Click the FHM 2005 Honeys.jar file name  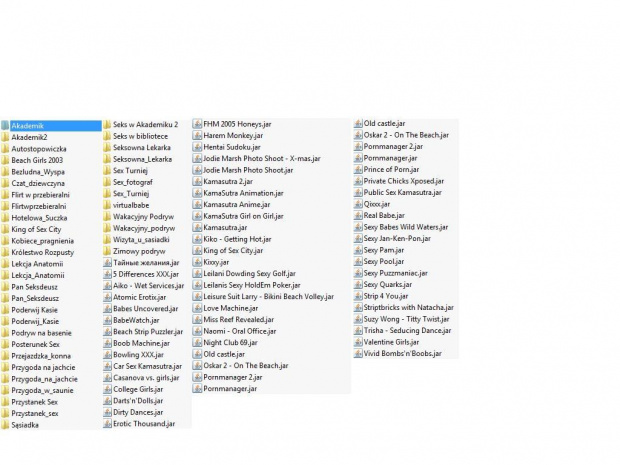pos(237,124)
